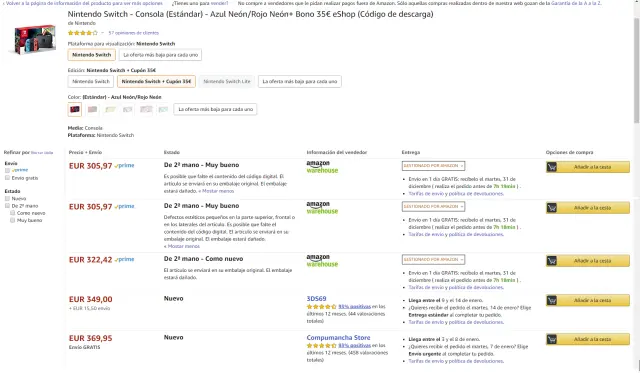Click the Borrar todo refine link
This screenshot has width=640, height=373.
(x=42, y=153)
